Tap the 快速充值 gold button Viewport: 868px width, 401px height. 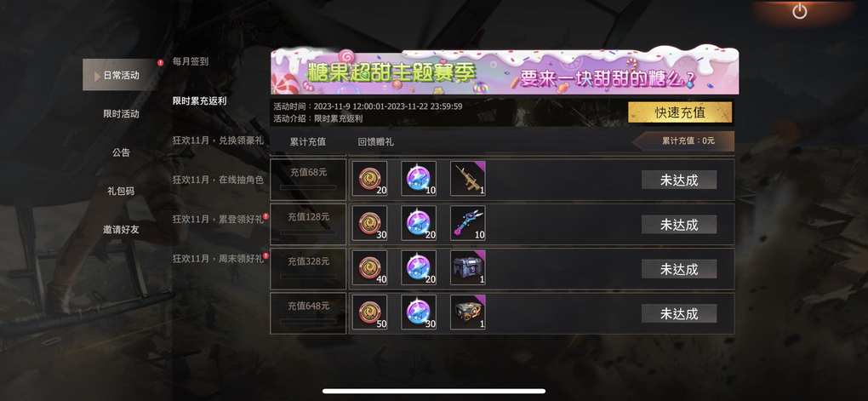680,112
